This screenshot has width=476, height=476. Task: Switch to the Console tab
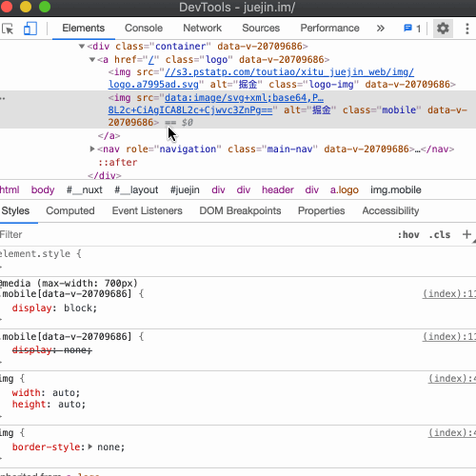pos(144,28)
